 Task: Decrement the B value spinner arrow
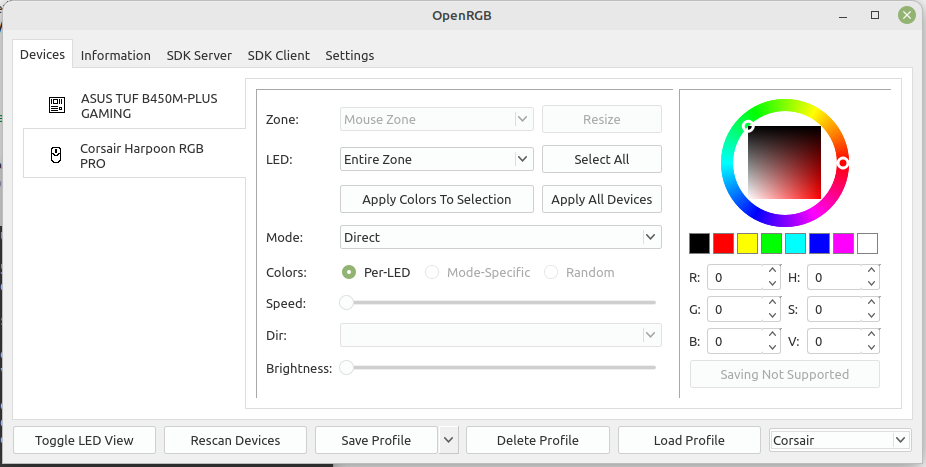pyautogui.click(x=772, y=347)
